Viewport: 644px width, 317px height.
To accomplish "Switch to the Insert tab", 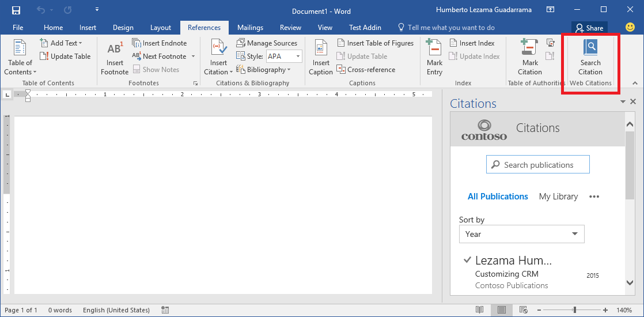I will coord(88,28).
